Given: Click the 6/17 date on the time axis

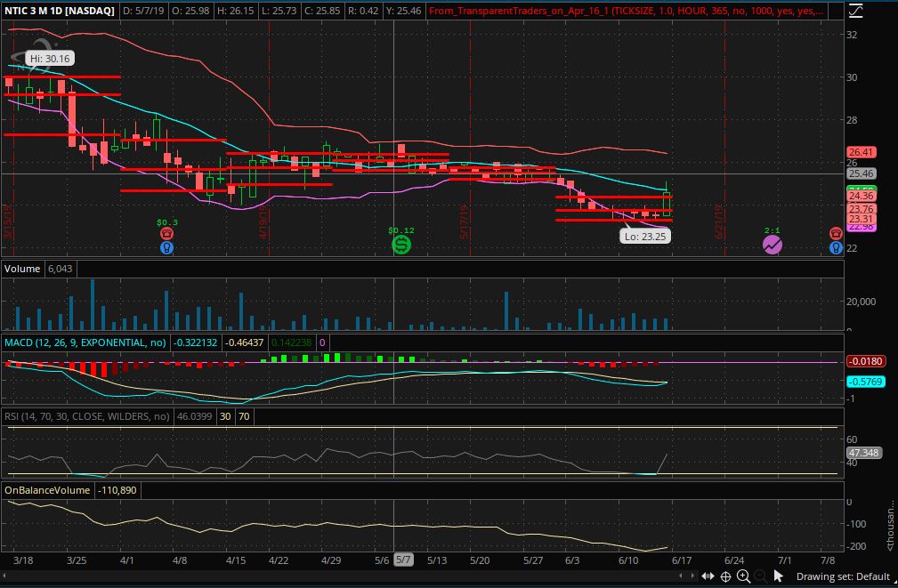Looking at the screenshot, I should point(682,560).
